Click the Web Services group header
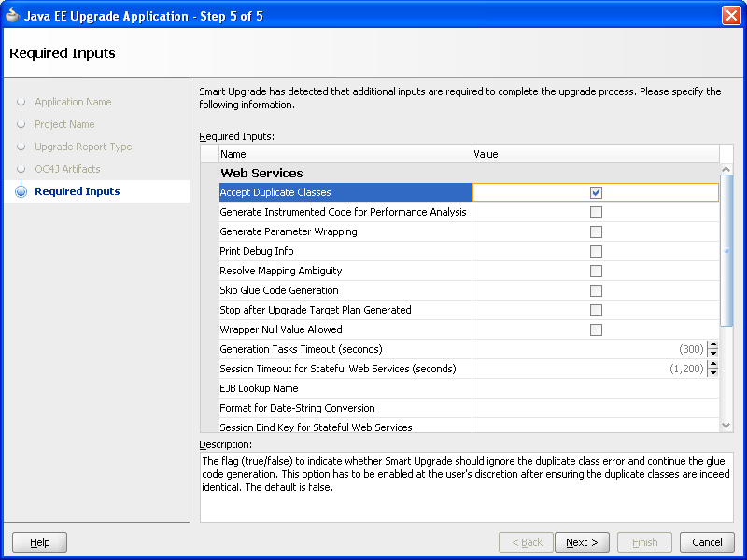 click(x=261, y=173)
